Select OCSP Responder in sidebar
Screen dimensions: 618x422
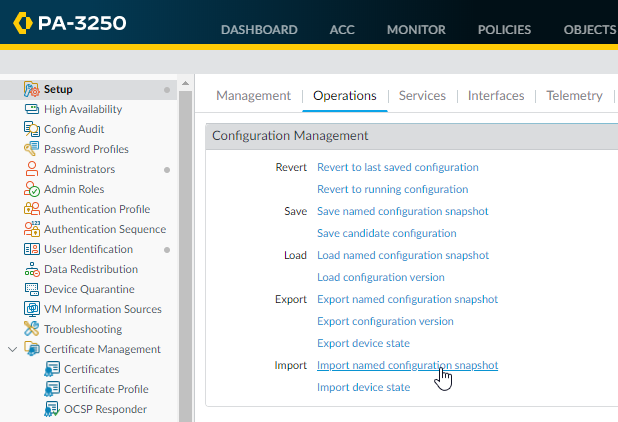(105, 409)
